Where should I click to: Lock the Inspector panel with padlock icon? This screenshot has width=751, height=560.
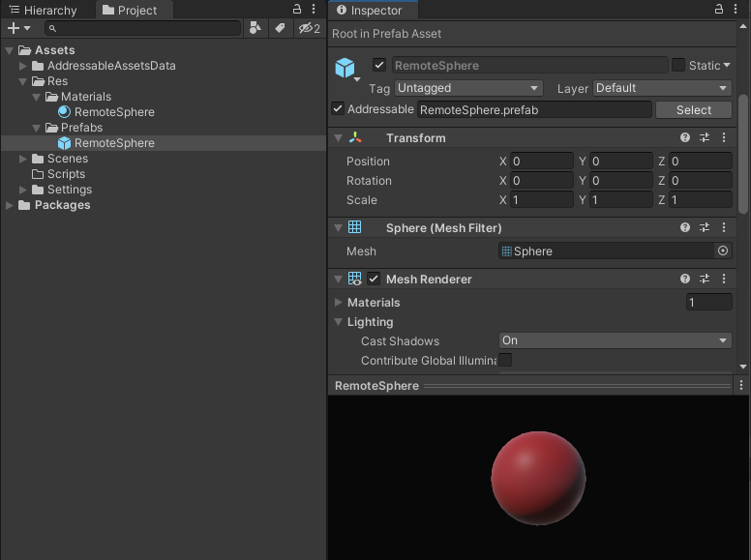click(719, 9)
